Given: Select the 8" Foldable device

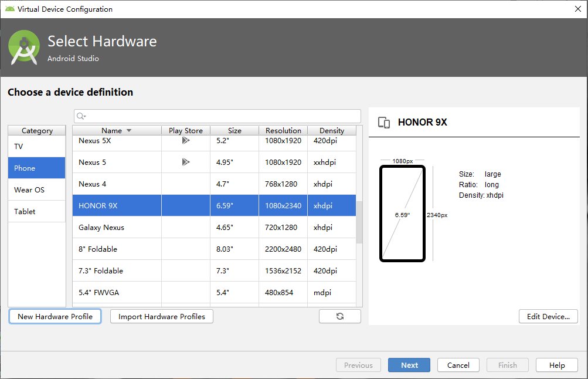Looking at the screenshot, I should pos(214,249).
